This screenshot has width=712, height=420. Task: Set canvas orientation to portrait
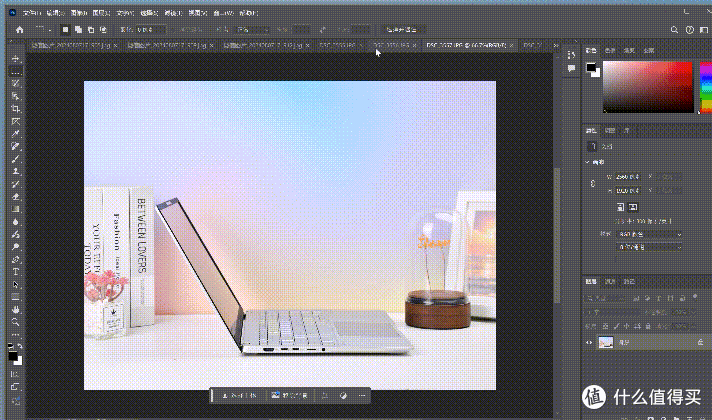620,207
